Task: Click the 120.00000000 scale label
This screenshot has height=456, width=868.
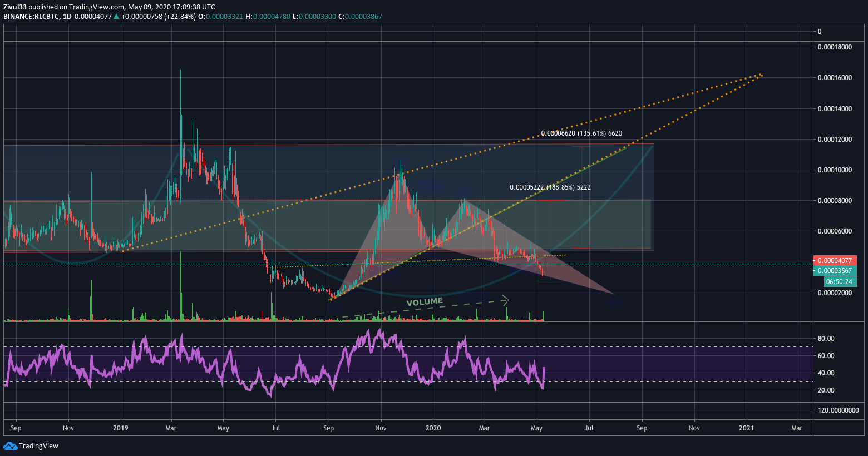Action: click(839, 410)
